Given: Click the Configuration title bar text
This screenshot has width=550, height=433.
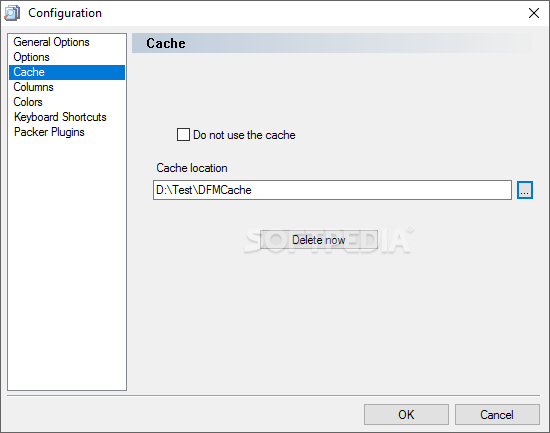Looking at the screenshot, I should pyautogui.click(x=65, y=13).
